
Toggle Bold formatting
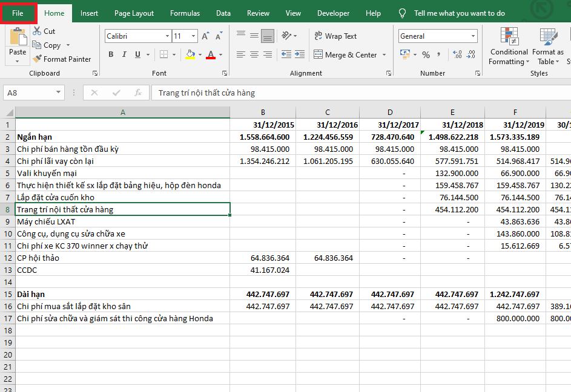111,55
